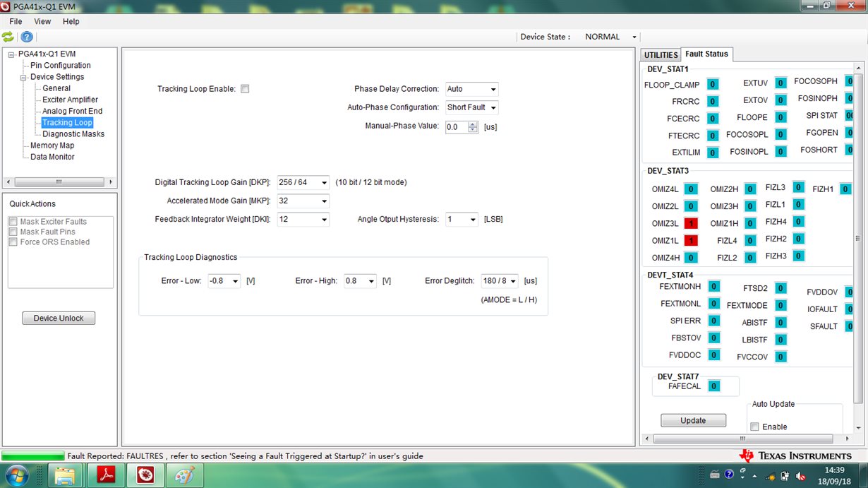Click the FEXTMONH status indicator
This screenshot has width=868, height=488.
point(714,286)
